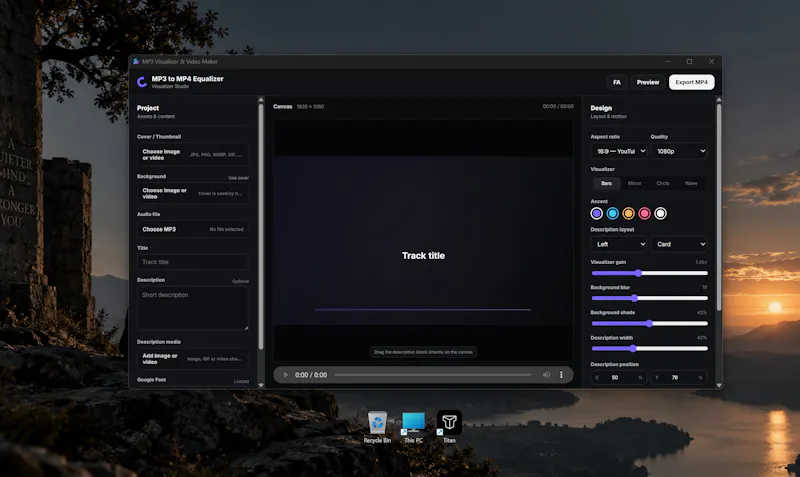
Task: Close the MP3 Visualizer & Video Maker window
Action: point(711,61)
